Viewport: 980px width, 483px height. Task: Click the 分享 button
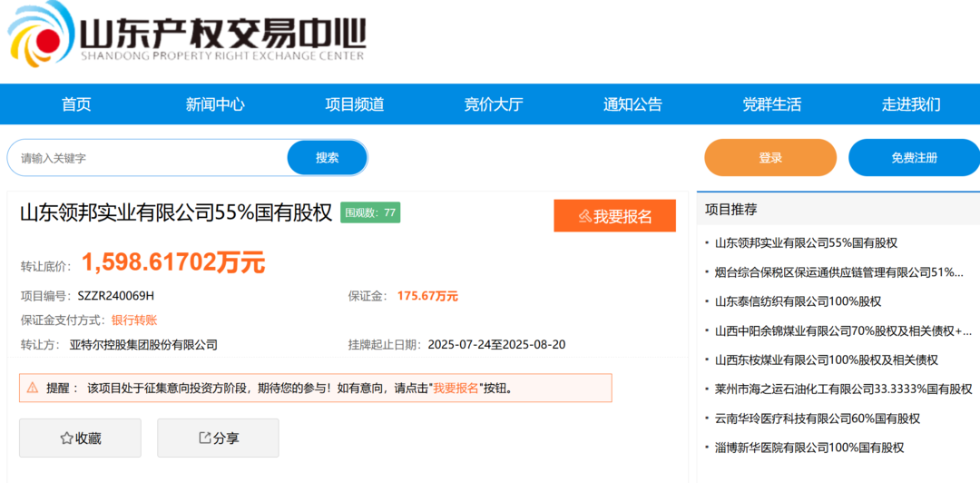point(218,438)
